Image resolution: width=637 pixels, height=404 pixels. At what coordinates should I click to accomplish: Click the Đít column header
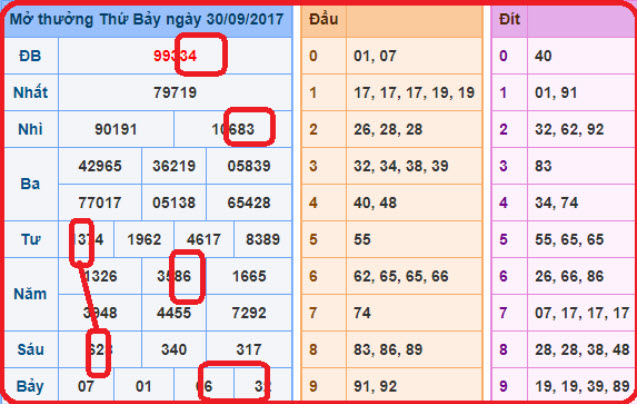(510, 19)
